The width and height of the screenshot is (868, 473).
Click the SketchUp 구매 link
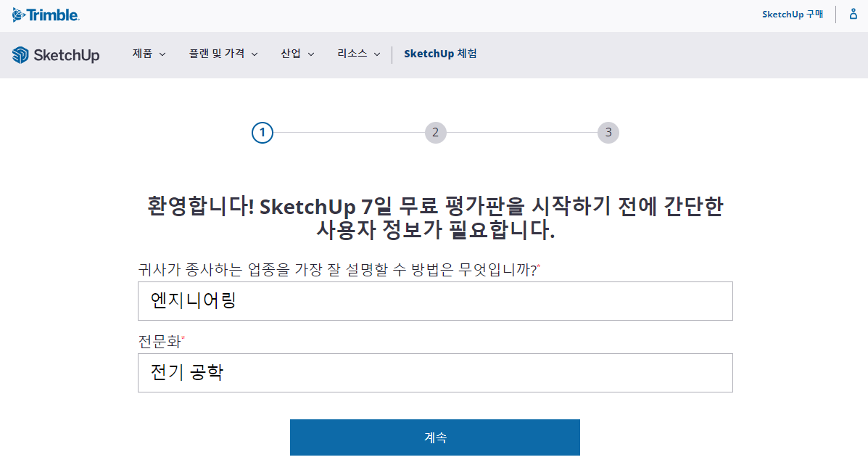[792, 14]
